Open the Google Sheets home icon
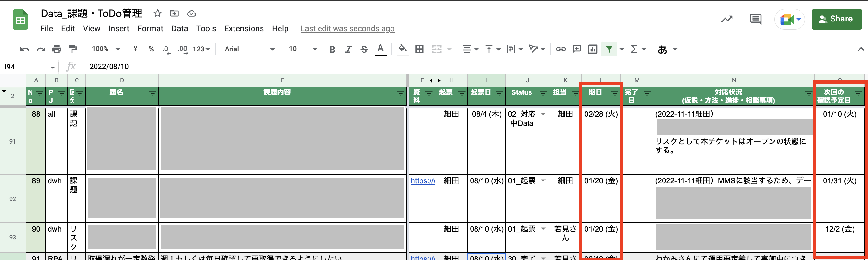 (x=20, y=20)
